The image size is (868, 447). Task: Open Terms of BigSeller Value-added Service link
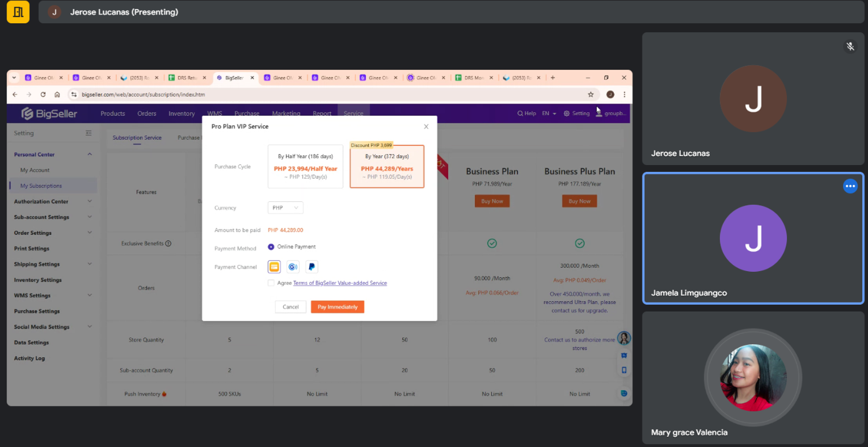(x=340, y=283)
